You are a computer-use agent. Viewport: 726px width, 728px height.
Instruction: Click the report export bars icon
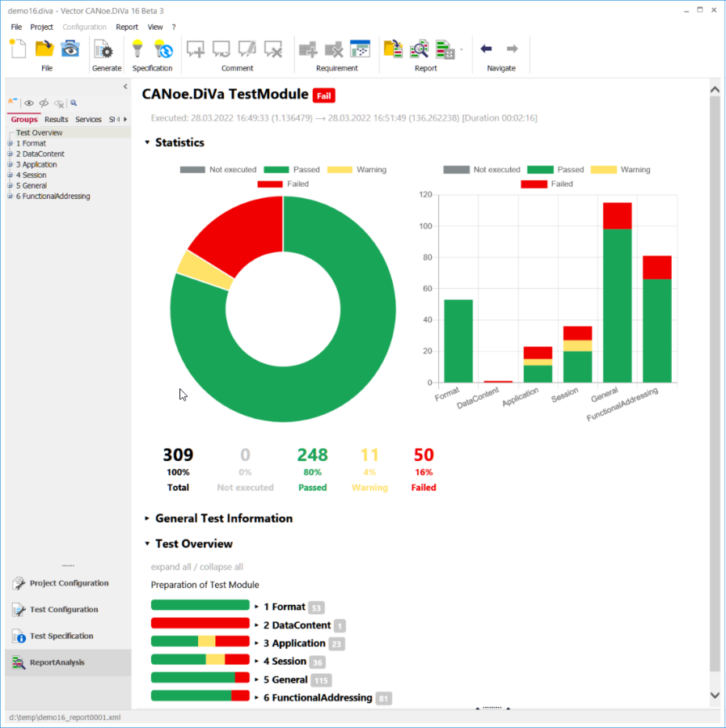[x=445, y=49]
